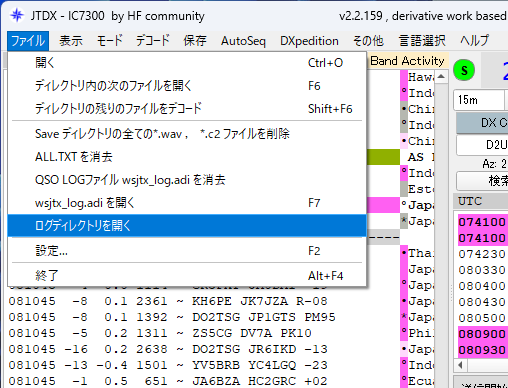Click the highlighted 080900 UTC entry
508x388 pixels.
(x=482, y=334)
